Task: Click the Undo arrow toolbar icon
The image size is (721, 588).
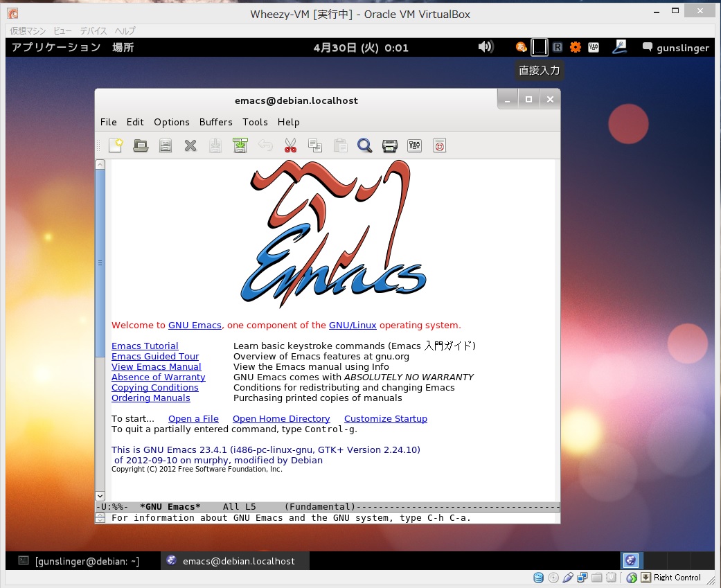Action: point(265,145)
